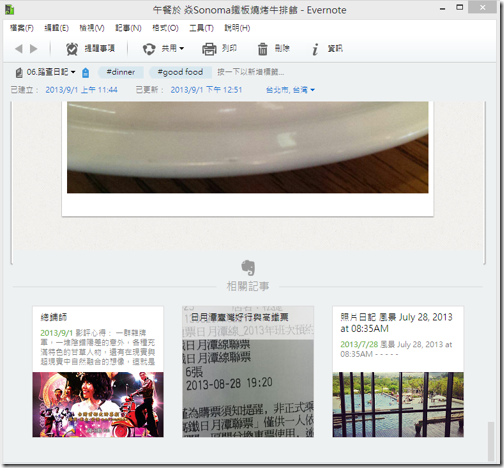Click the green 2013/9/1 date in 總鋪師 card
Viewport: 504px width, 468px height.
point(56,333)
